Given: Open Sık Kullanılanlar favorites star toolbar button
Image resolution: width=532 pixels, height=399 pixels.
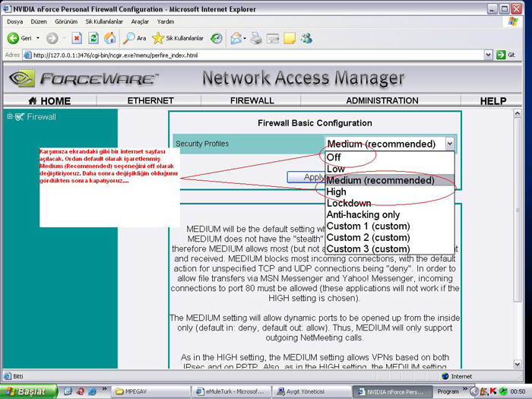Looking at the screenshot, I should 177,38.
